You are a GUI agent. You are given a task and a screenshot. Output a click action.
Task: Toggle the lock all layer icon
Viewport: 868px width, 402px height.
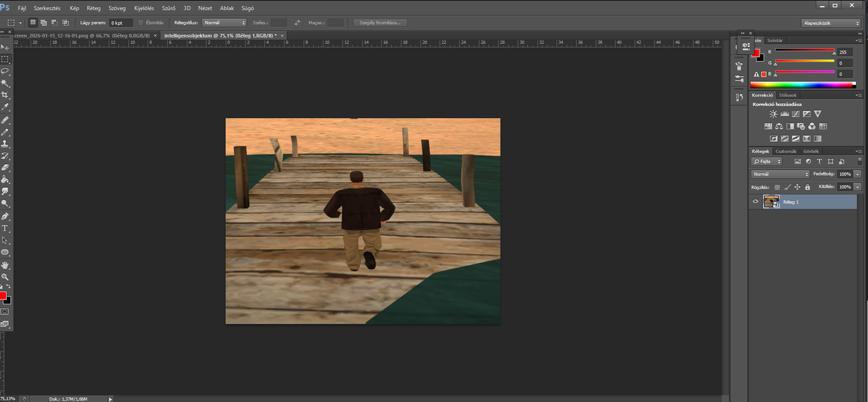808,186
